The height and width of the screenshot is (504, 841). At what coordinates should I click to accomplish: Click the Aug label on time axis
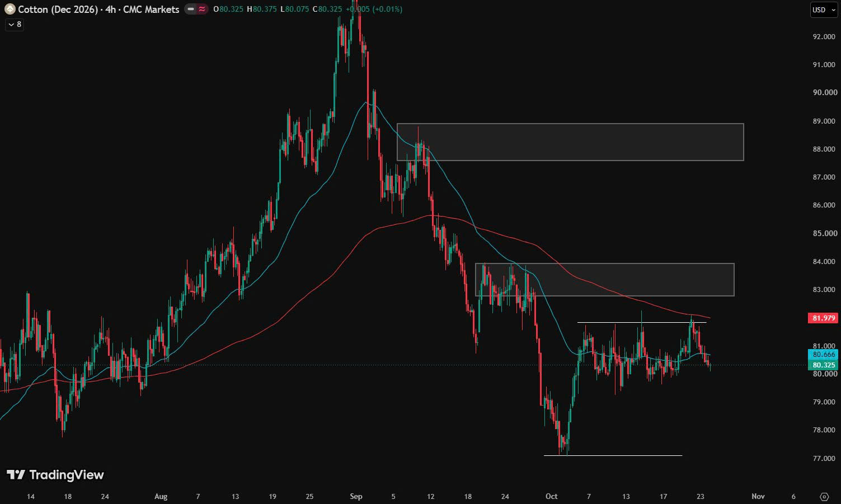[x=161, y=496]
